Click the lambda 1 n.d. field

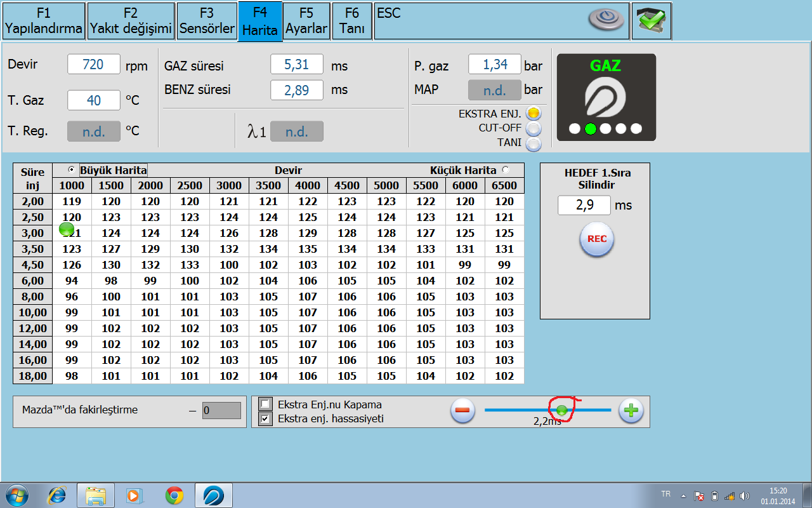297,131
